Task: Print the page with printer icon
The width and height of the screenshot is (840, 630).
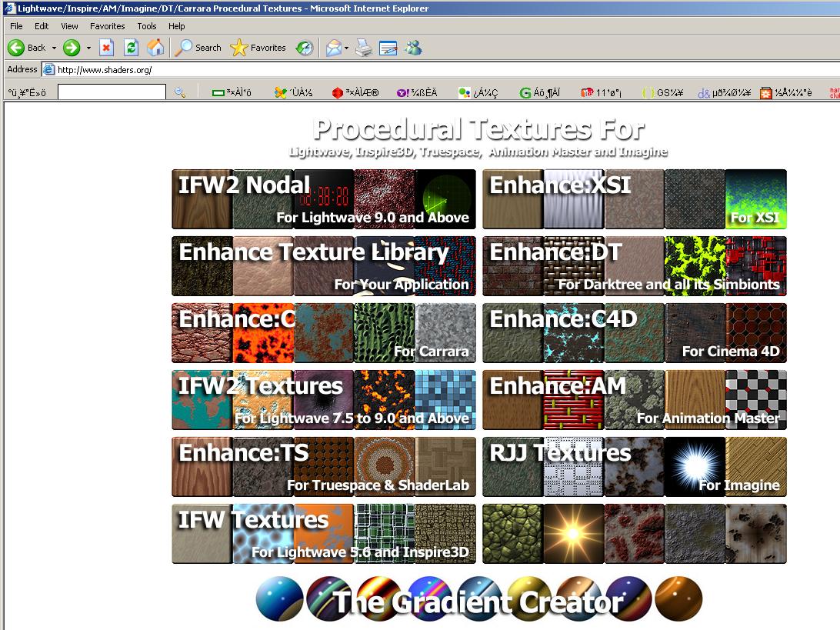Action: pyautogui.click(x=364, y=48)
